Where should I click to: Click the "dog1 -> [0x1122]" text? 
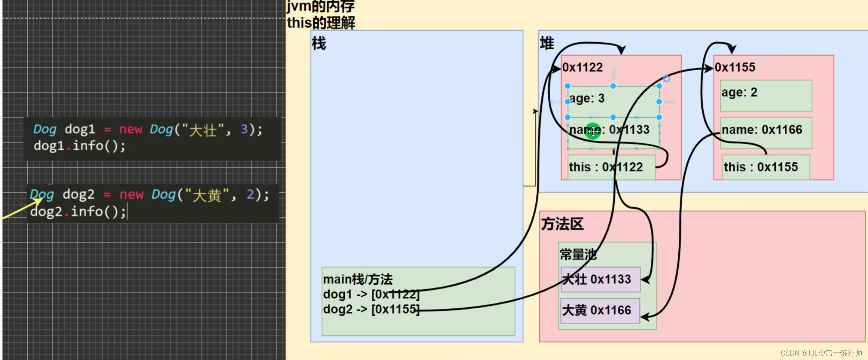[372, 294]
